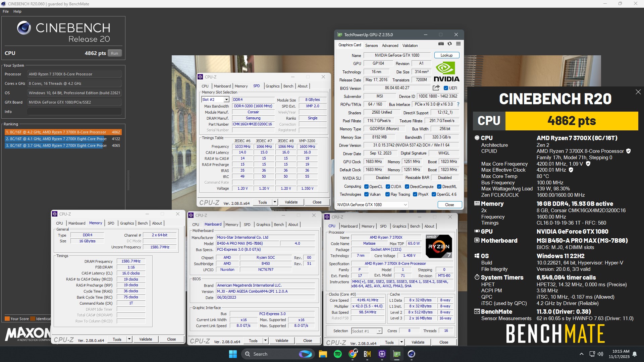
Task: Open Spotify from the taskbar
Action: click(338, 354)
